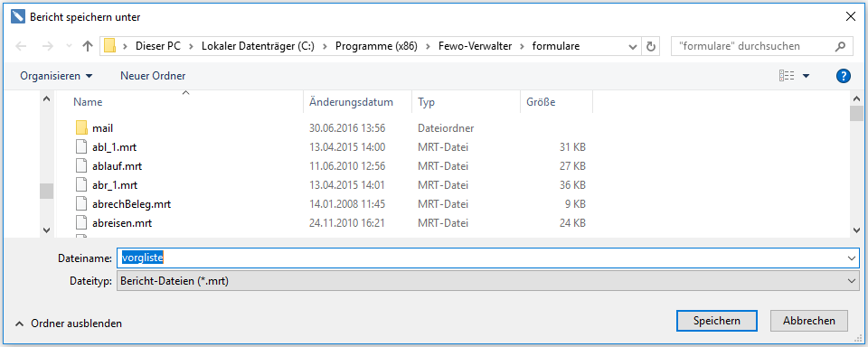Expand the Dateiname suggestions dropdown
This screenshot has width=868, height=347.
pos(851,258)
